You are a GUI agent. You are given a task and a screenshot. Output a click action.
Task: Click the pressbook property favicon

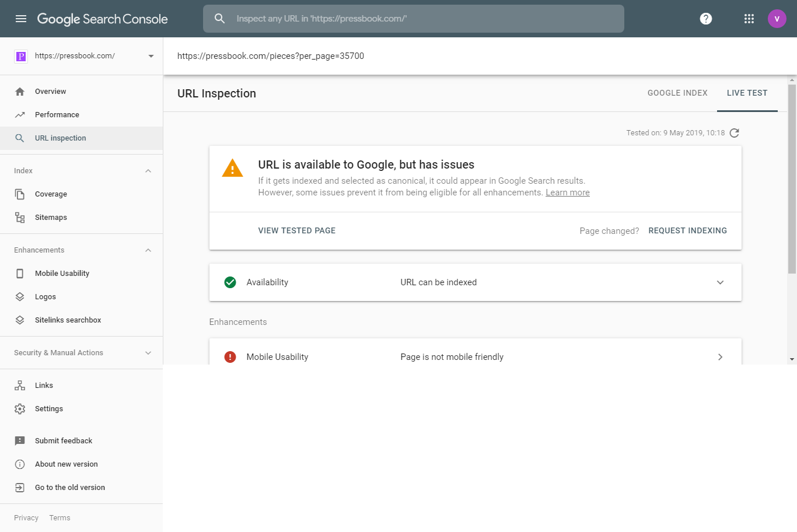[x=21, y=56]
